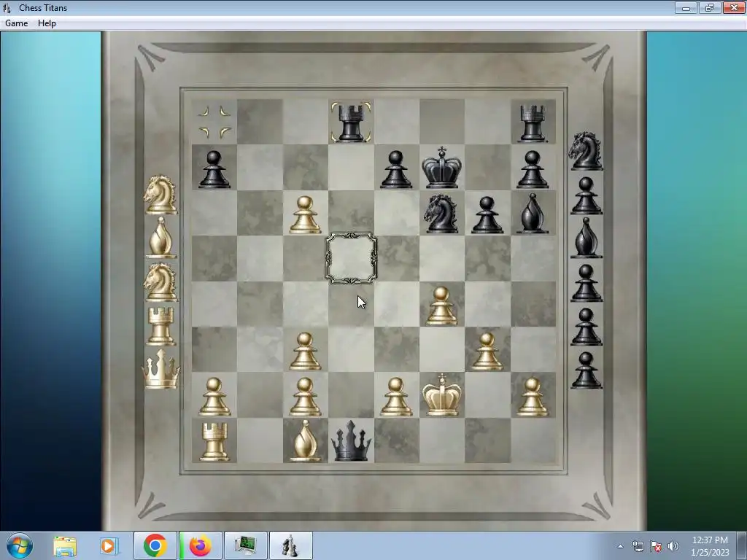Image resolution: width=747 pixels, height=560 pixels.
Task: Click the ornate framed empty square d5
Action: coord(351,259)
